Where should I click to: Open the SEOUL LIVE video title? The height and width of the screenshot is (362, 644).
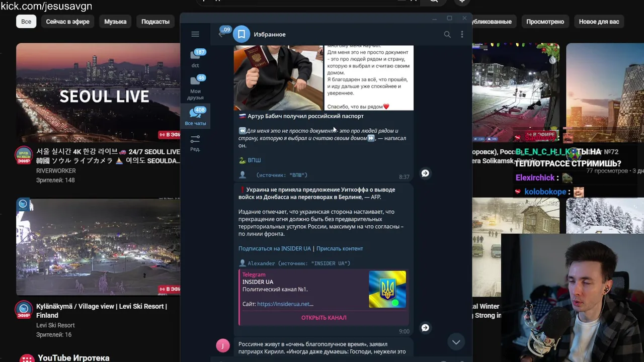pyautogui.click(x=108, y=156)
